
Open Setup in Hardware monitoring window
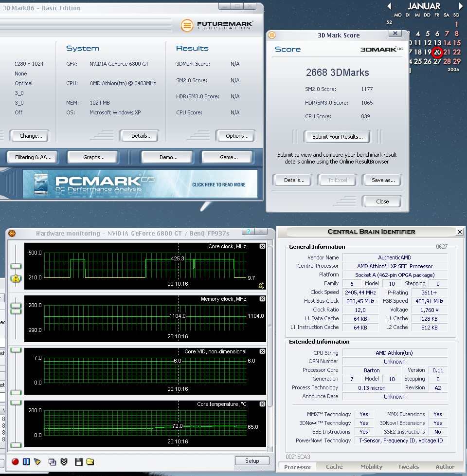tap(252, 461)
